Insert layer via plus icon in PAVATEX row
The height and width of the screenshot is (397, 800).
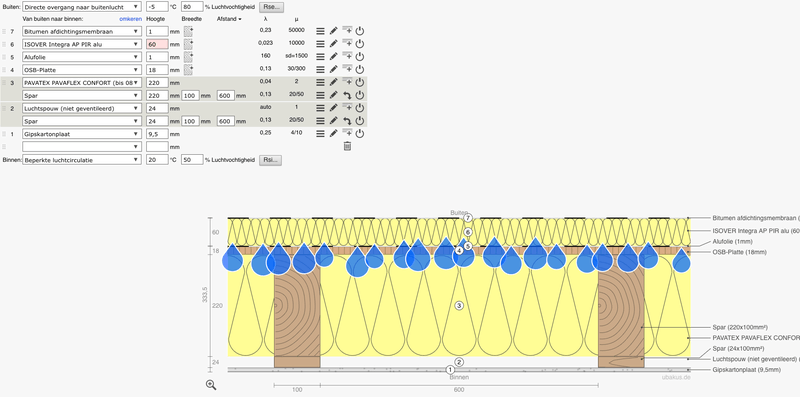347,82
